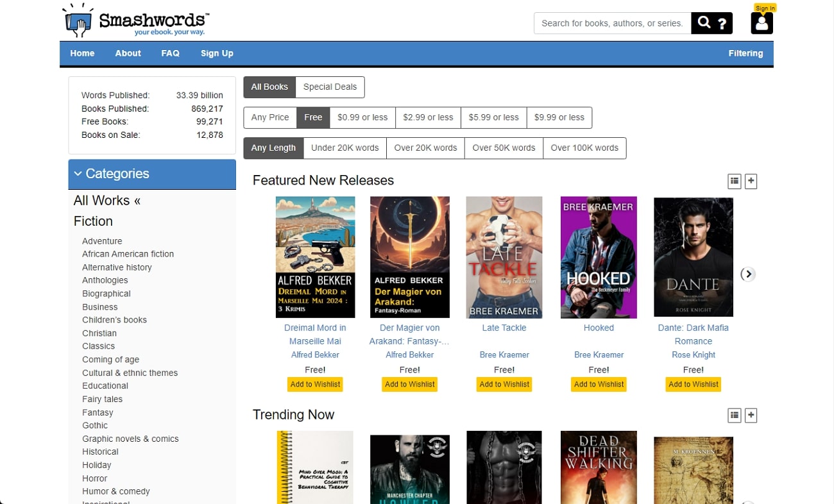Viewport: 834px width, 504px height.
Task: Open Dreimal Mord in Marseille Mai title link
Action: tap(315, 335)
